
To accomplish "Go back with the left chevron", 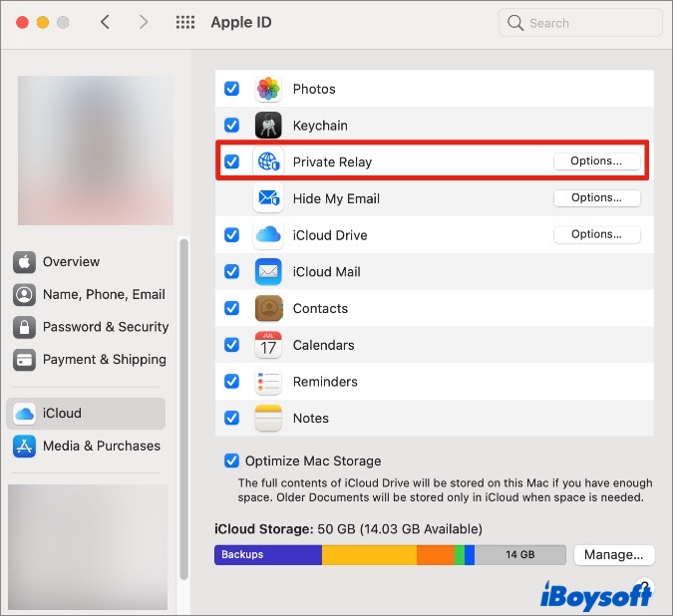I will click(x=106, y=23).
